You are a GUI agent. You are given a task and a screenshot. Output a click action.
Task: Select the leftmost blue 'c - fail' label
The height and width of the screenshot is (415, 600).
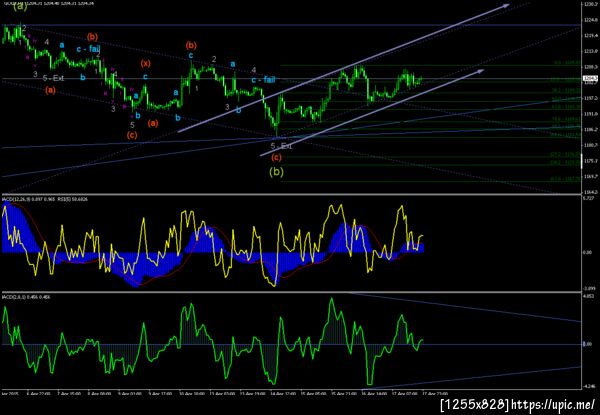pos(88,49)
